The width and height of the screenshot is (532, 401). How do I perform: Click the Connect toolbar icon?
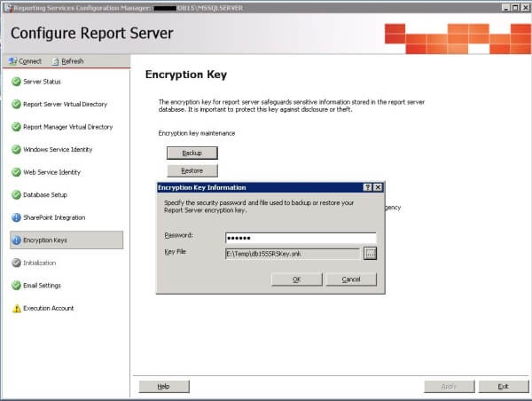(x=12, y=61)
